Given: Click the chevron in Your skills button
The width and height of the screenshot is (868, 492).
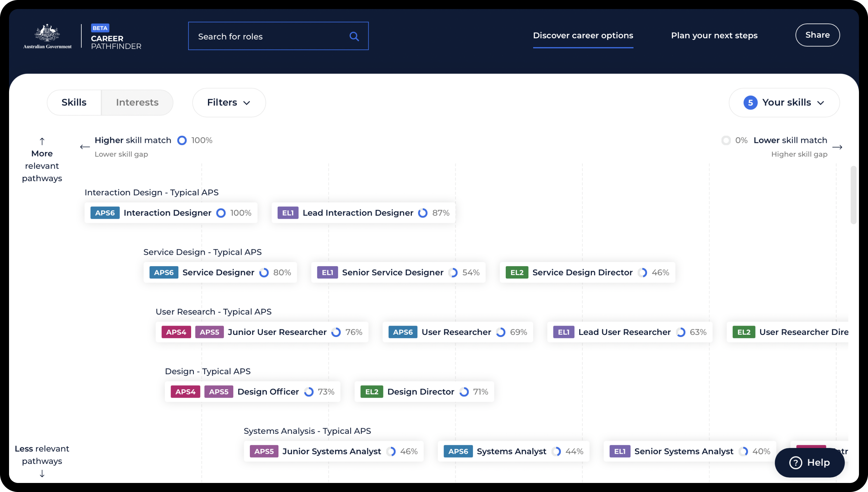Looking at the screenshot, I should click(x=821, y=103).
